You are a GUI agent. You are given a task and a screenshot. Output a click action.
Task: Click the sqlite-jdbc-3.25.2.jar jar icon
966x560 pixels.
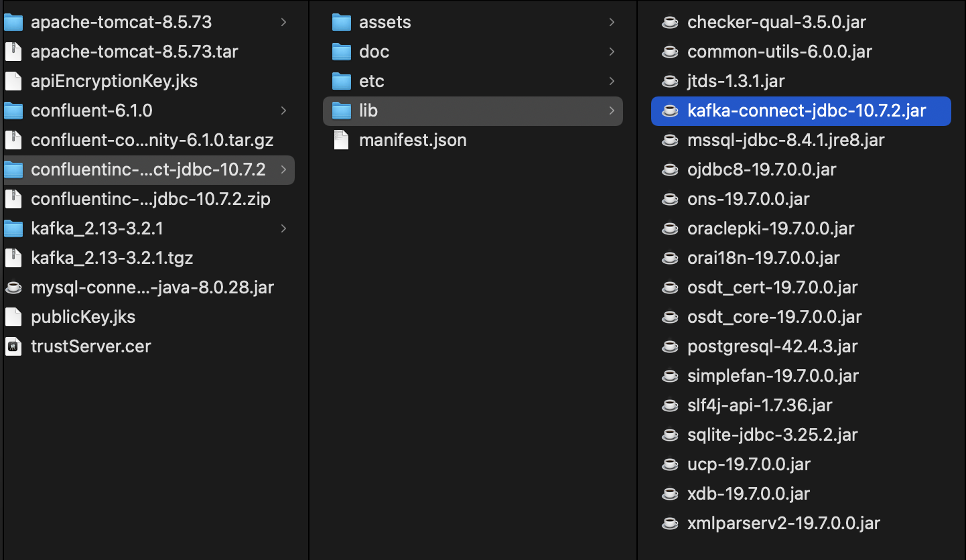(670, 435)
